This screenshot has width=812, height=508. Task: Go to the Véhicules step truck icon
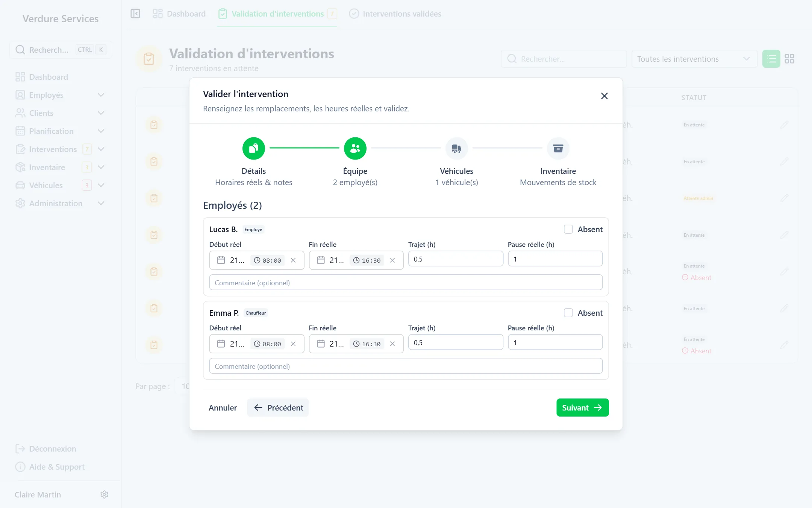(x=456, y=148)
